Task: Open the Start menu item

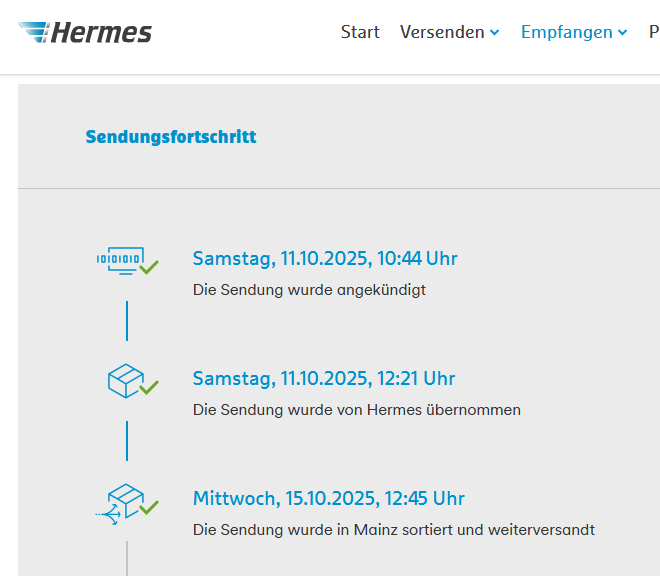Action: (x=360, y=32)
